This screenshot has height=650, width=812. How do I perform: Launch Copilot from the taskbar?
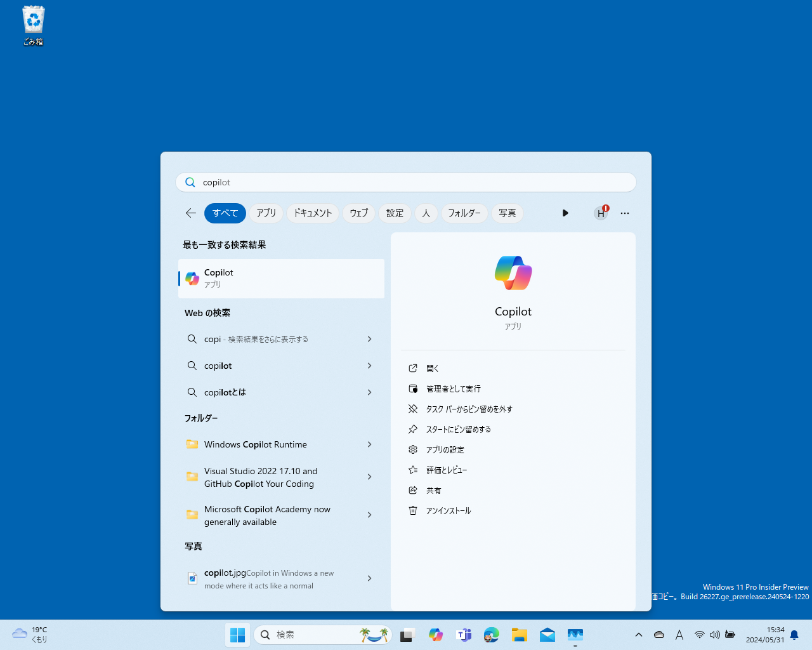click(436, 635)
